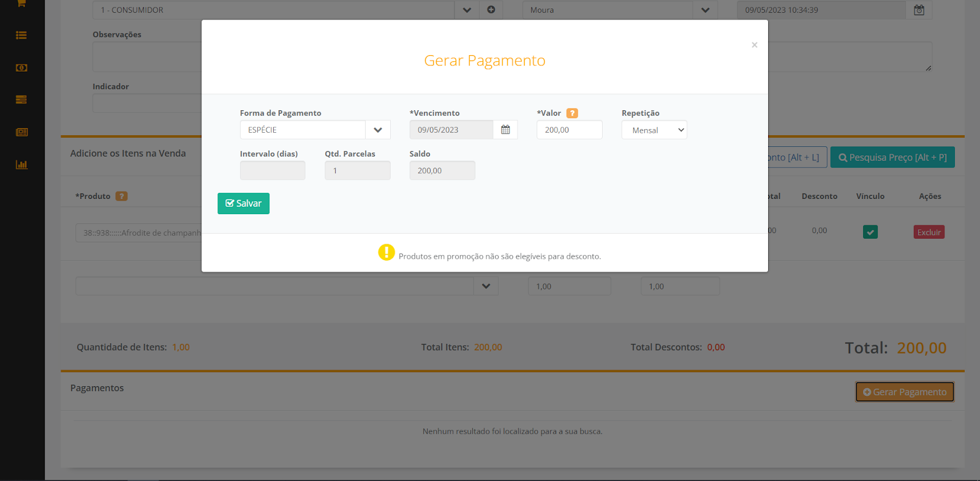Click the Valor help question mark

pos(572,113)
